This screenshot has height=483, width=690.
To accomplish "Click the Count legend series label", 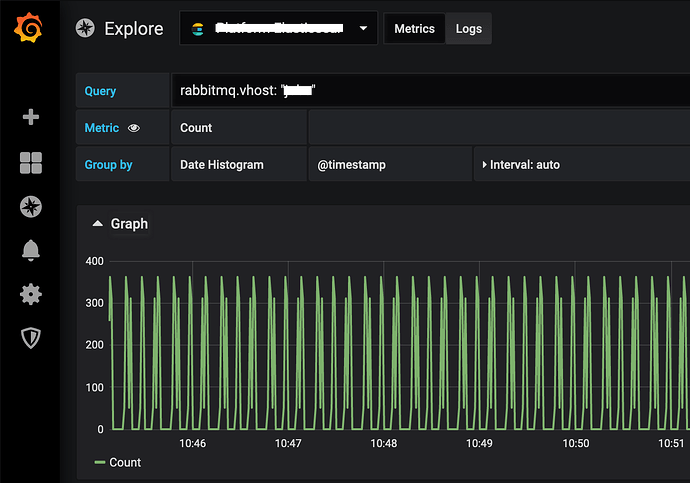I will [x=125, y=463].
